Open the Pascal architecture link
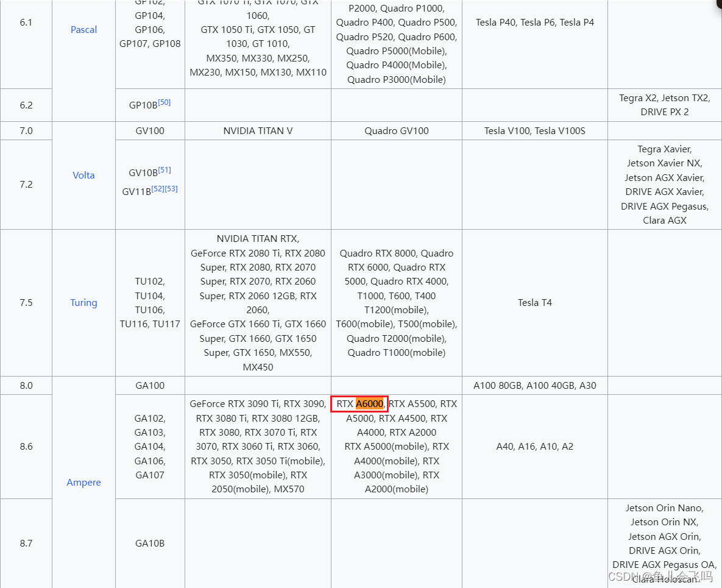The width and height of the screenshot is (722, 588). coord(83,29)
